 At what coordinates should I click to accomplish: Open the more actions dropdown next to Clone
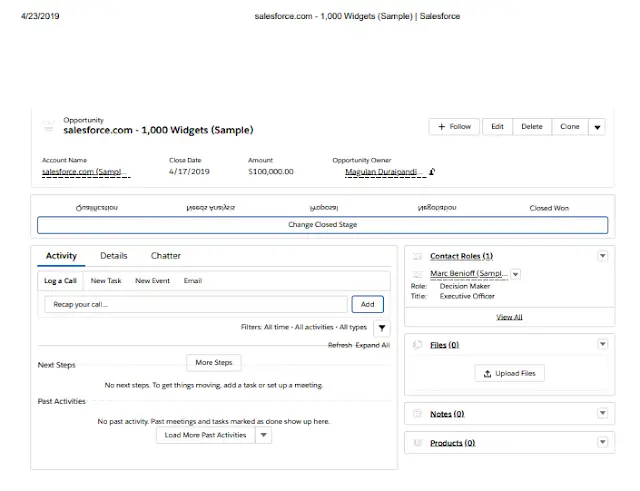click(597, 127)
